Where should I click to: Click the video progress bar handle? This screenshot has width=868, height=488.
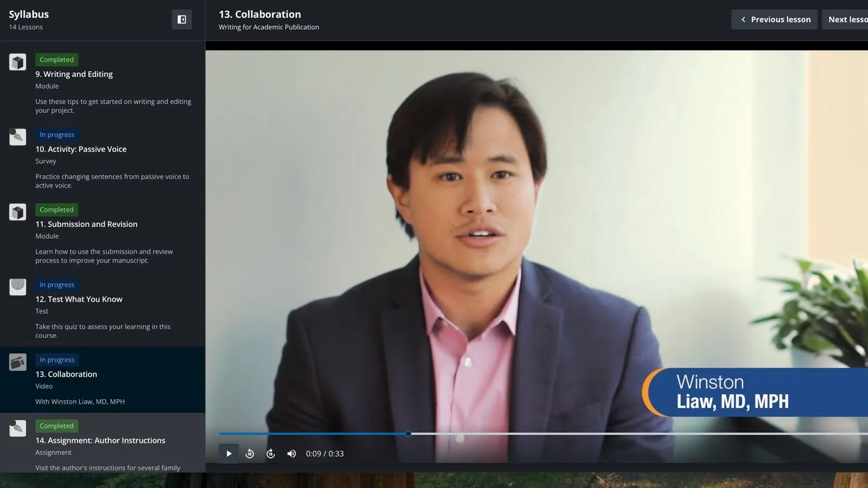tap(409, 434)
